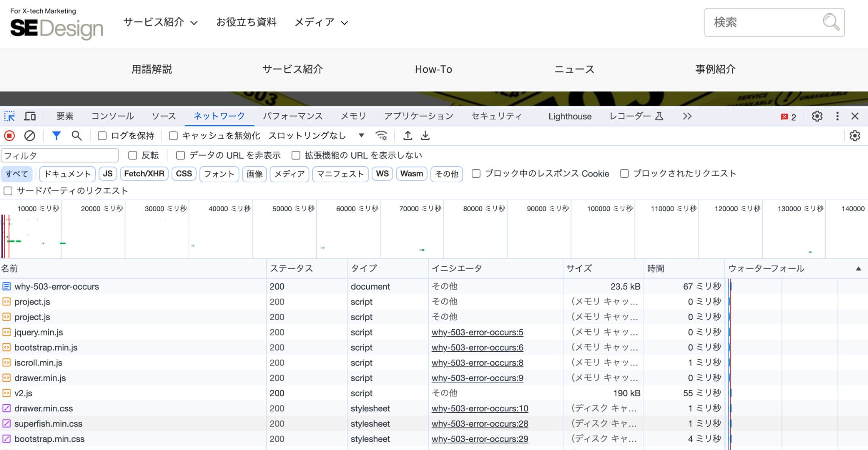Expand メディア site menu
Screen dimensions: 868x450
(321, 22)
